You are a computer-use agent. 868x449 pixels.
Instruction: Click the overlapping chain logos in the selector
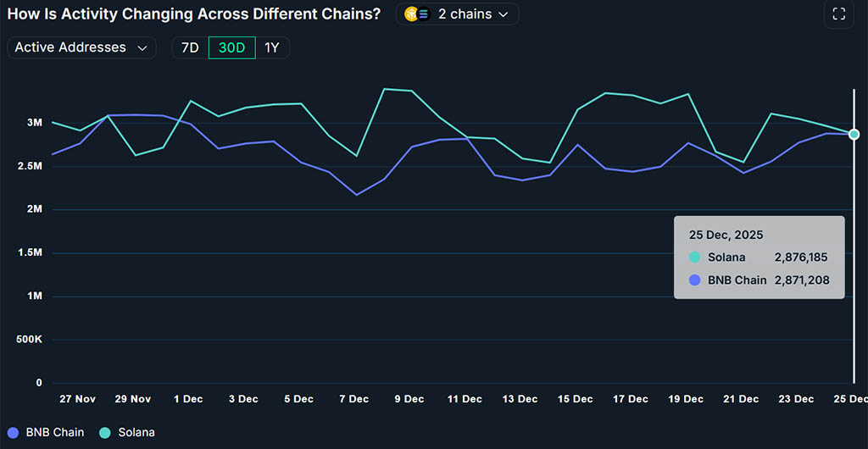417,14
